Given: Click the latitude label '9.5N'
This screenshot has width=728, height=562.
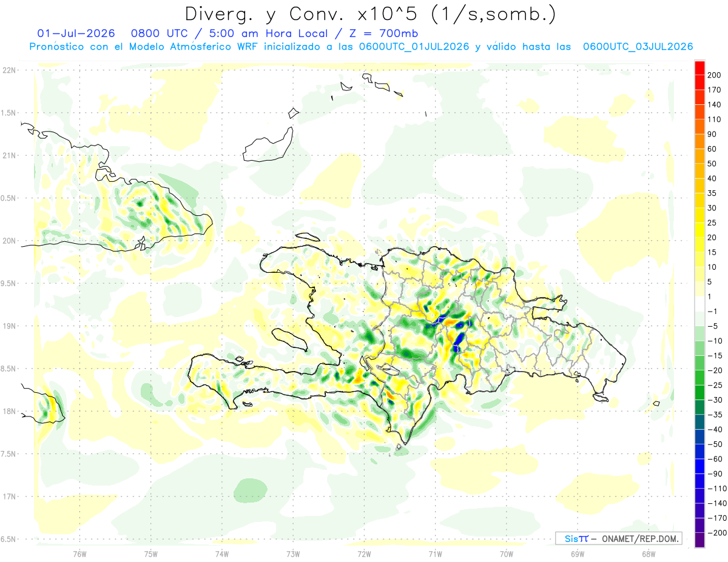Looking at the screenshot, I should point(8,283).
